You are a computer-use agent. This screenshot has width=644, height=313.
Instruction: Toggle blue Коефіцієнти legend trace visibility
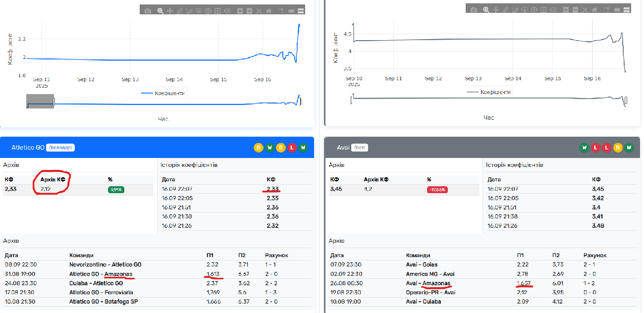coord(163,93)
